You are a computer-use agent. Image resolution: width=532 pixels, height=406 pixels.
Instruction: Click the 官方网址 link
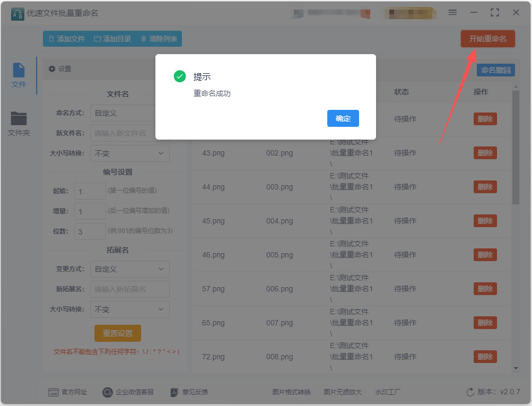pos(68,392)
